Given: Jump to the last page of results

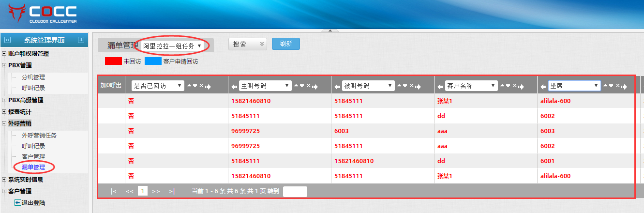Looking at the screenshot, I should [x=172, y=191].
